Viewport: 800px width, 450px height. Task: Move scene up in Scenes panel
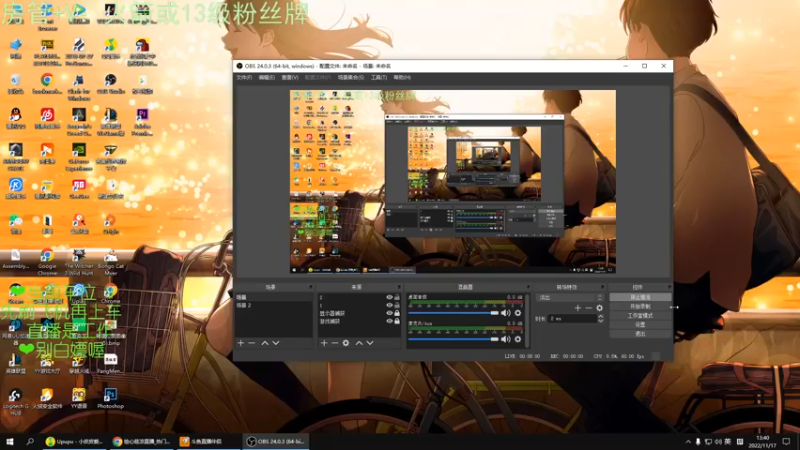(265, 343)
